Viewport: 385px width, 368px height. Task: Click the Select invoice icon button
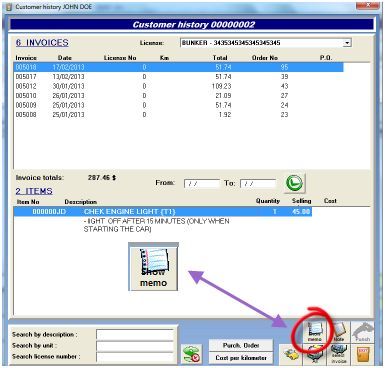(339, 355)
